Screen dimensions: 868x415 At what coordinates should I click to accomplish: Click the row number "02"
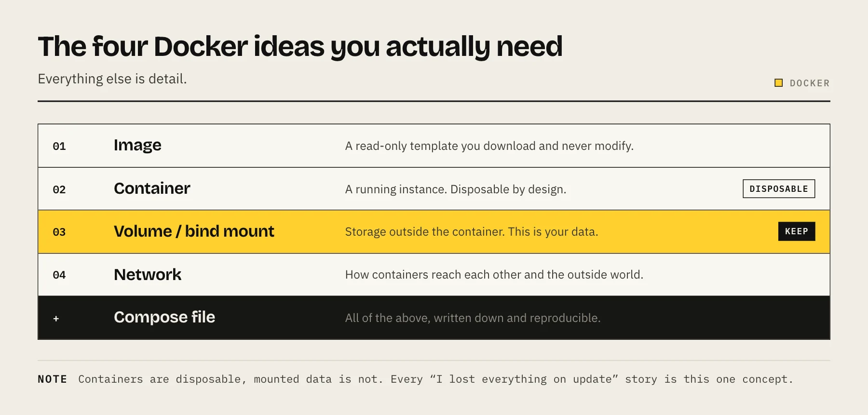click(59, 190)
